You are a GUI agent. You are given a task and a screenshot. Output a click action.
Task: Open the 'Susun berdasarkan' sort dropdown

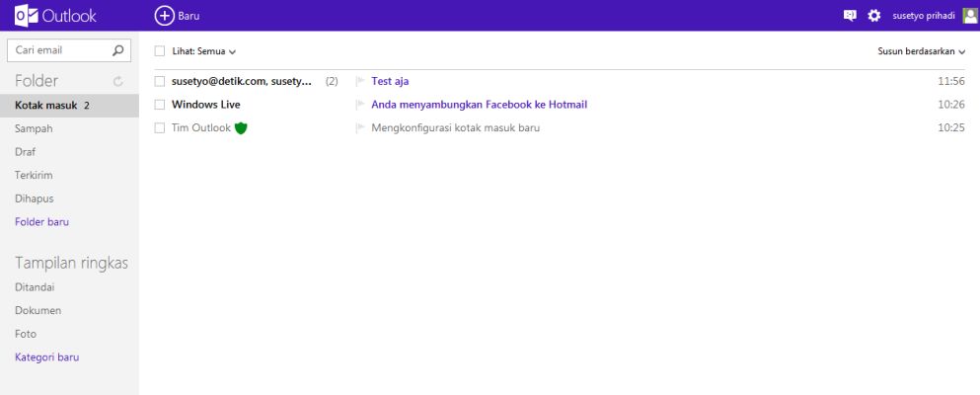click(x=921, y=50)
